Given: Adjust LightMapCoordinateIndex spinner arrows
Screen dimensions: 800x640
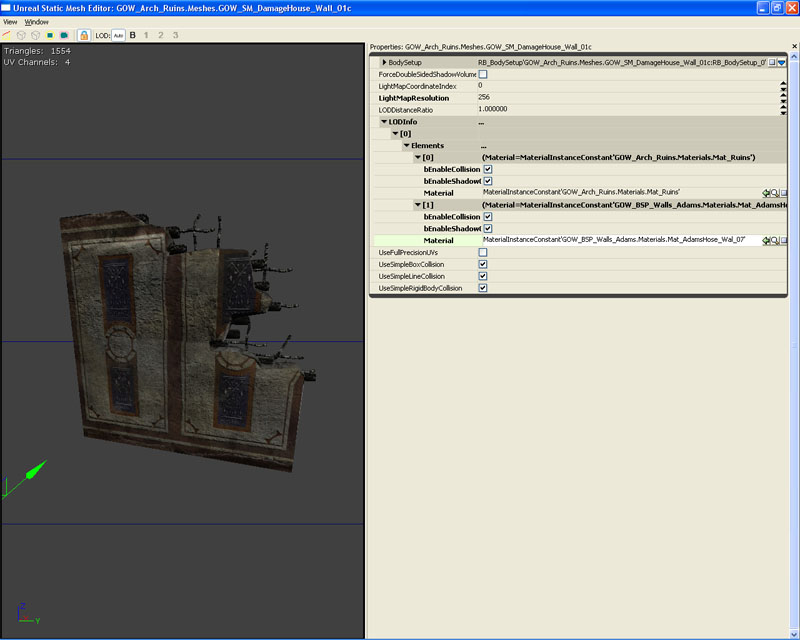Looking at the screenshot, I should click(783, 86).
